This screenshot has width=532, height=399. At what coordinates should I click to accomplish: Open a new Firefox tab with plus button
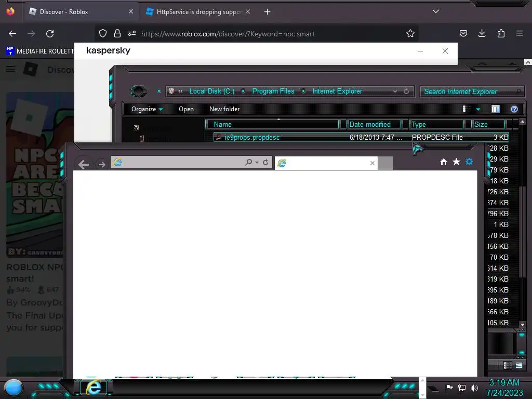point(268,12)
